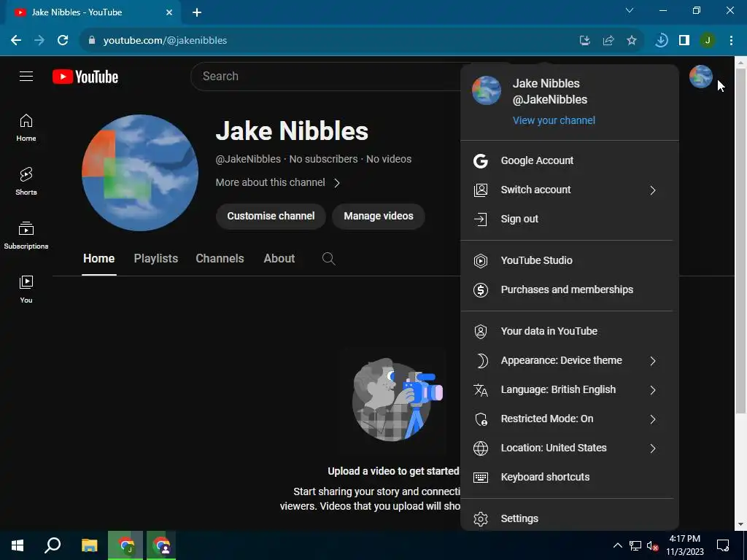Viewport: 747px width, 560px height.
Task: Open File Explorer from the taskbar
Action: (x=89, y=545)
